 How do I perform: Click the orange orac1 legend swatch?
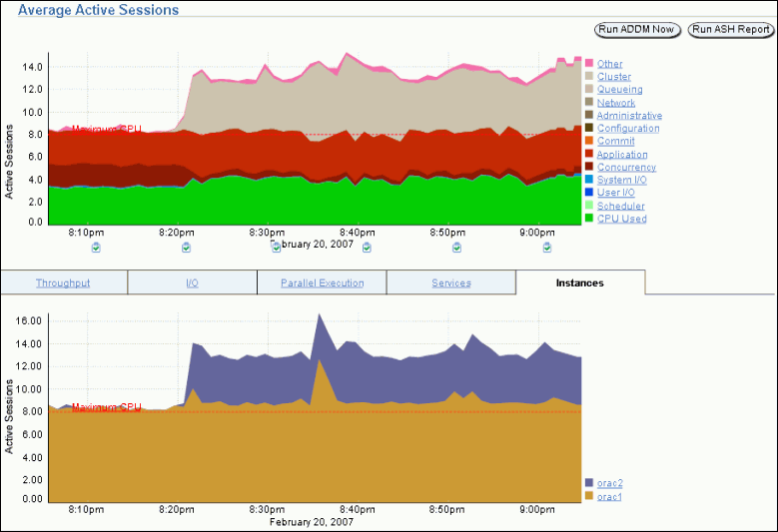pyautogui.click(x=589, y=496)
